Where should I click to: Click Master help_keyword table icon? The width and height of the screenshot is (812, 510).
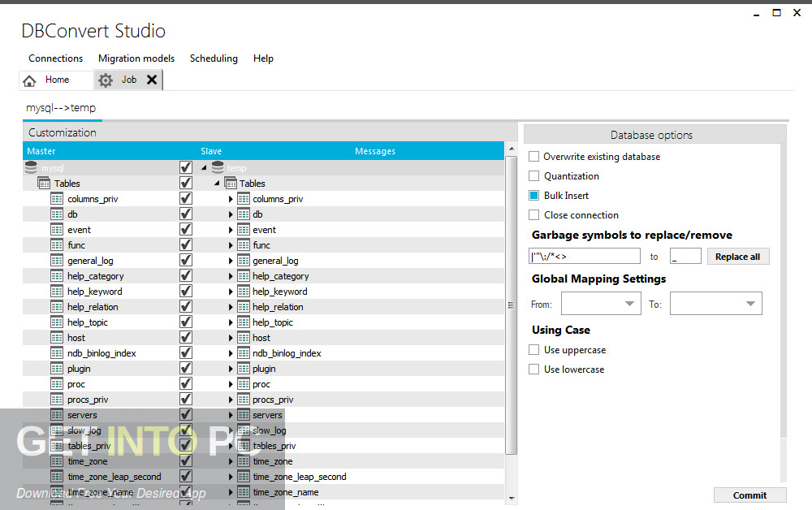[x=57, y=292]
